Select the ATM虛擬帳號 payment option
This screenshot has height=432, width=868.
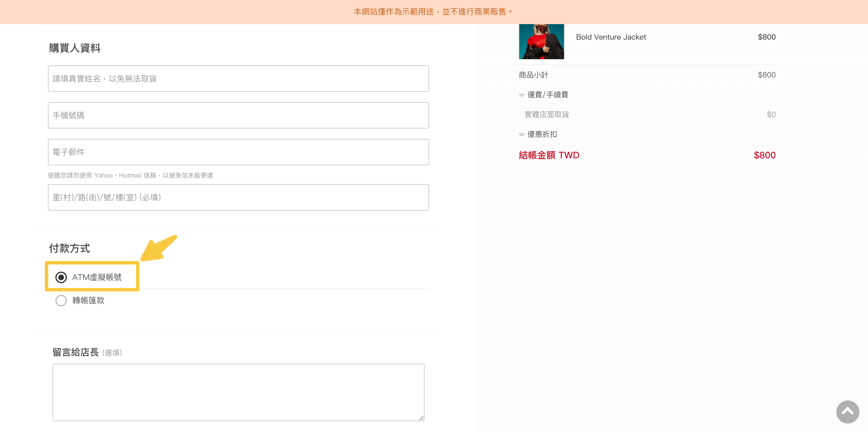point(61,277)
